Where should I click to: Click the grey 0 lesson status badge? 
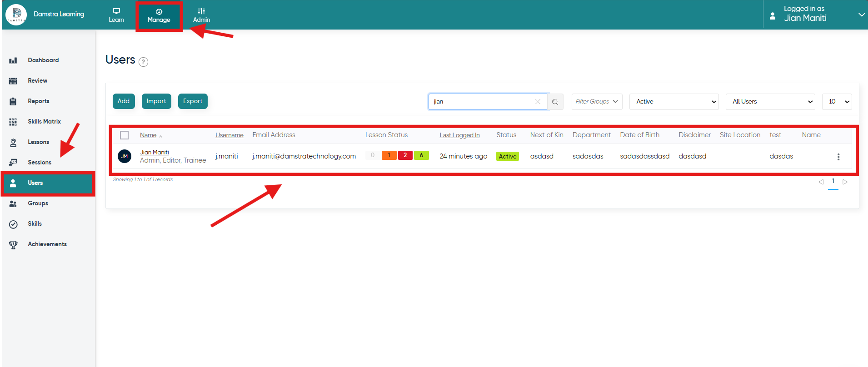[x=373, y=155]
